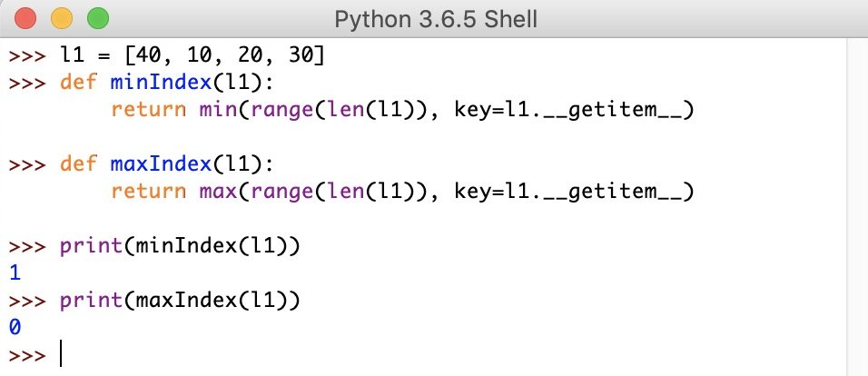Click the output value 1
Viewport: 868px width, 376px height.
(15, 273)
